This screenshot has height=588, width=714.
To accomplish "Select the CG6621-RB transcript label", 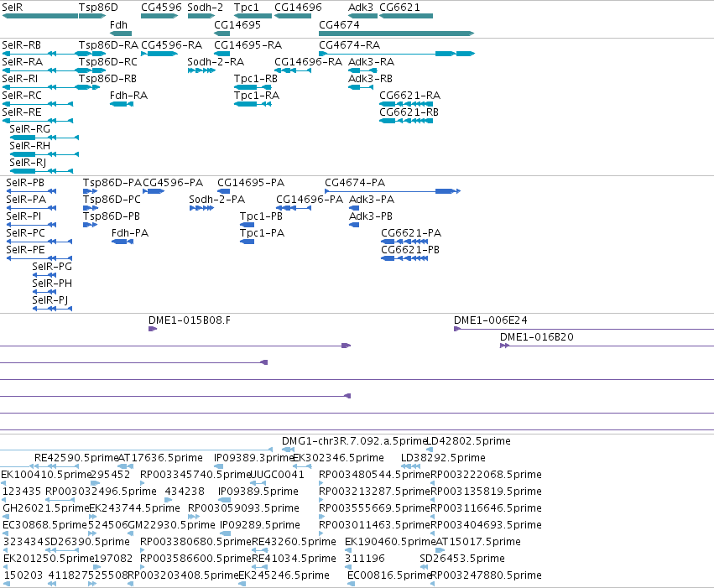I will [409, 112].
